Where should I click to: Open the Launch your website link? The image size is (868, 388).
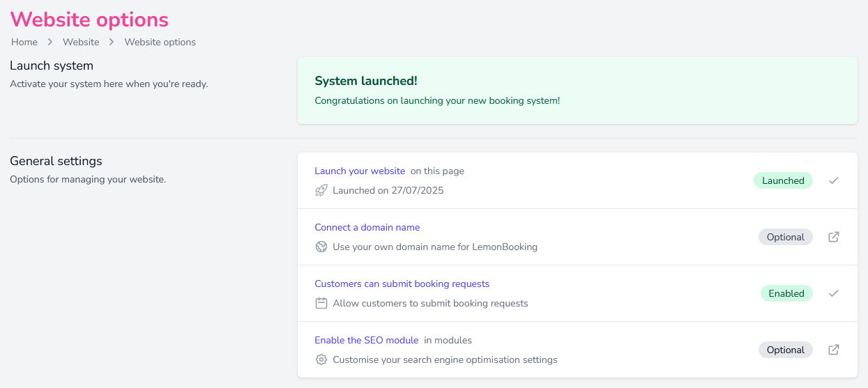360,171
